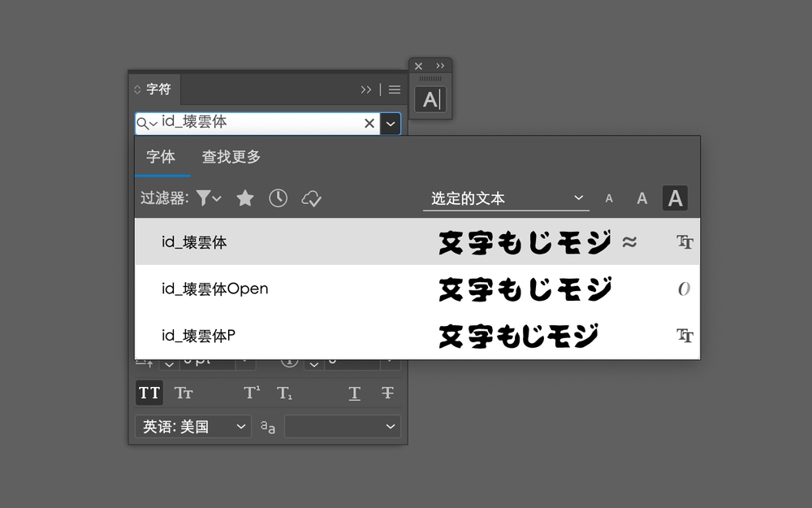Clear the font search field text
812x508 pixels.
pos(369,124)
